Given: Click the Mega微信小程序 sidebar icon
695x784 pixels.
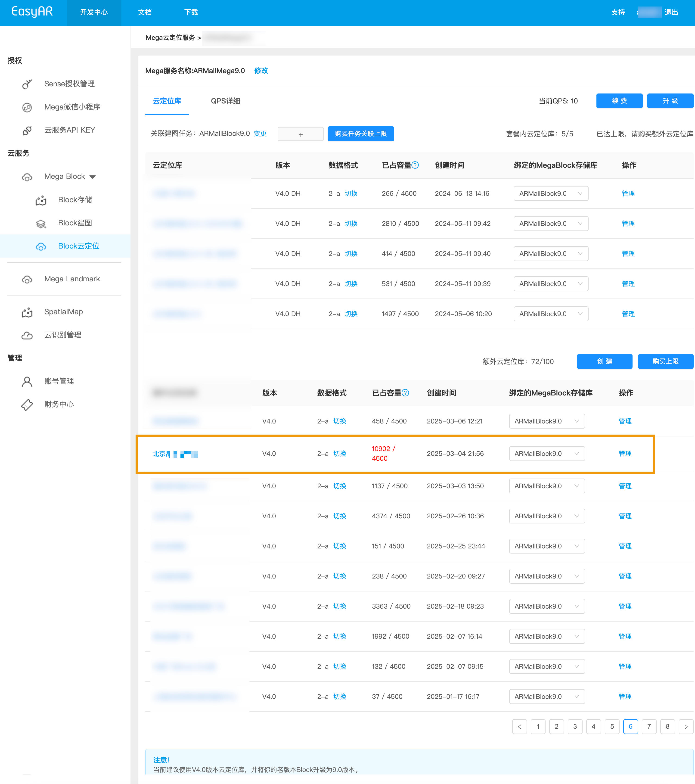Looking at the screenshot, I should tap(27, 107).
